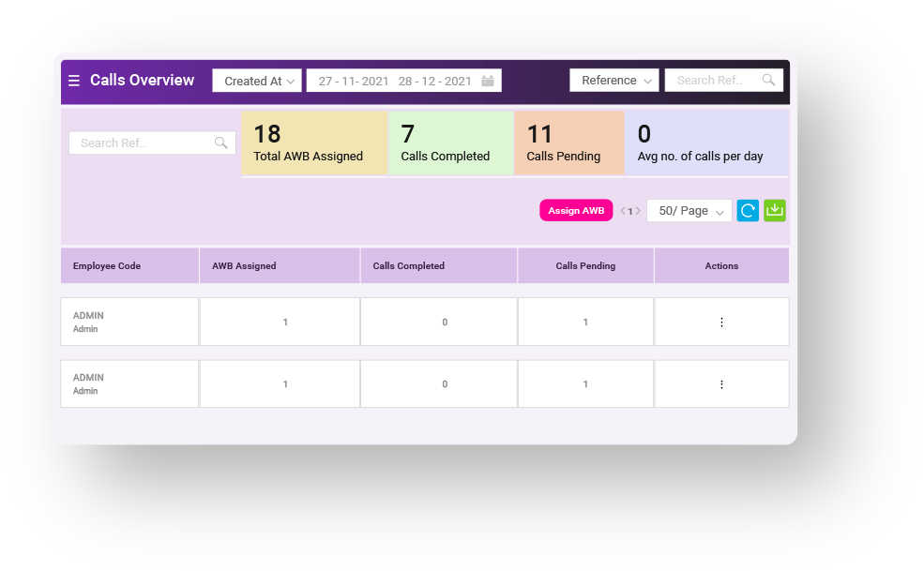
Task: Open the 50/ Page size dropdown
Action: pos(689,210)
